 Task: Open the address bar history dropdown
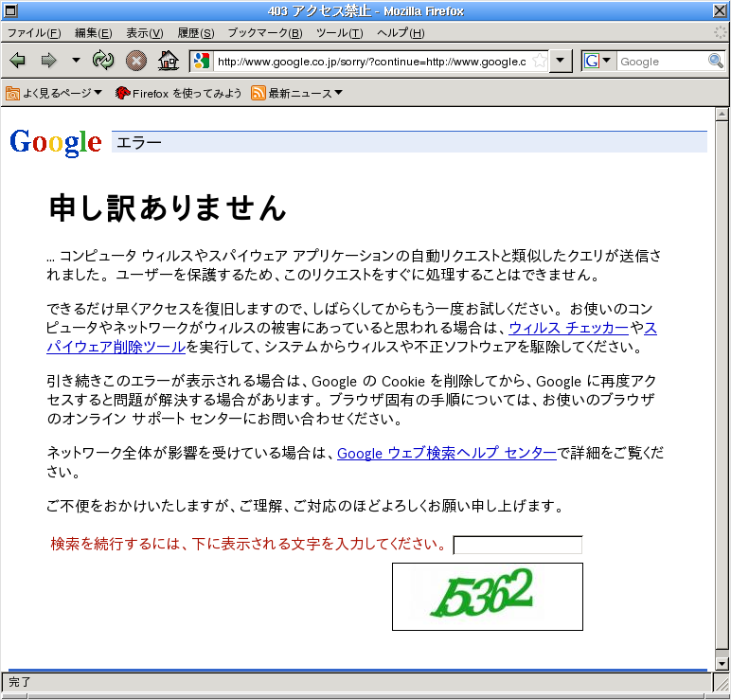pos(561,61)
